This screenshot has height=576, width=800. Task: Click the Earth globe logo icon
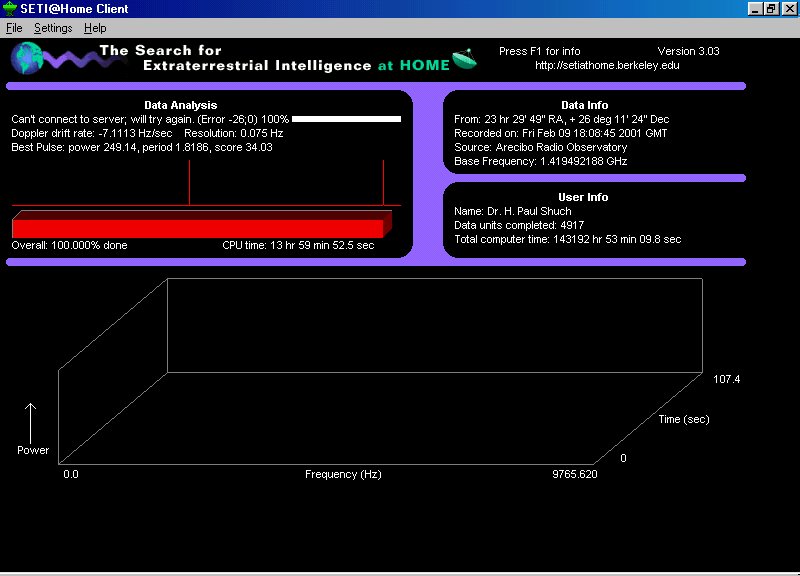[27, 58]
